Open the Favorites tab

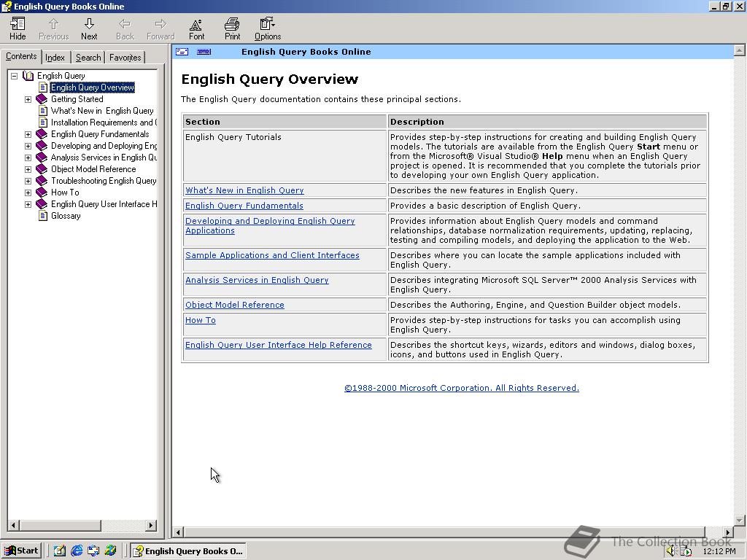click(124, 57)
